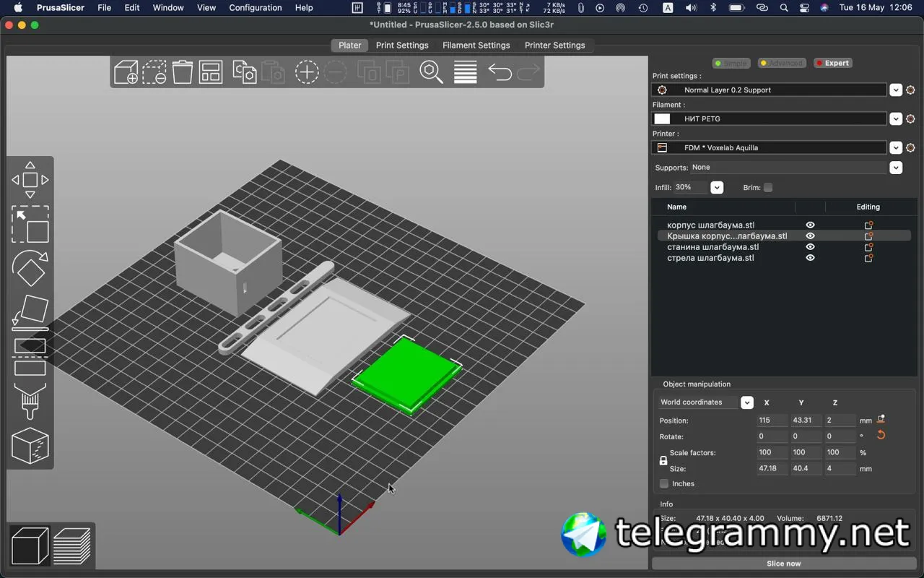Image resolution: width=924 pixels, height=578 pixels.
Task: Select the Scale tool in left toolbar
Action: pyautogui.click(x=30, y=225)
